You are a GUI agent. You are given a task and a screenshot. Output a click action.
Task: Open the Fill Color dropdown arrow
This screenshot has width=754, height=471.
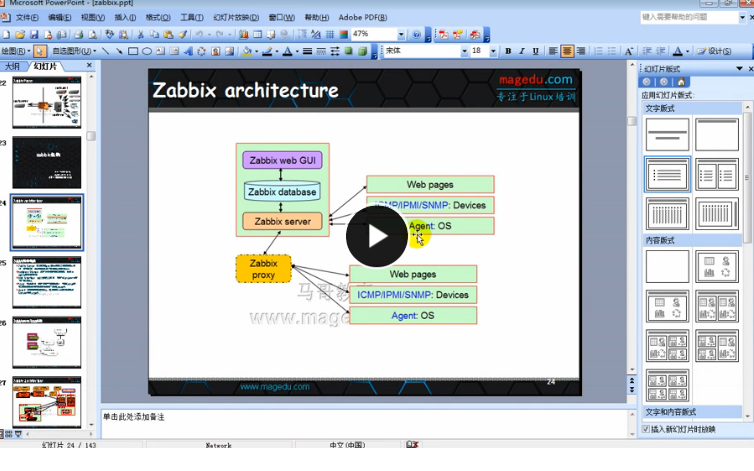point(256,51)
